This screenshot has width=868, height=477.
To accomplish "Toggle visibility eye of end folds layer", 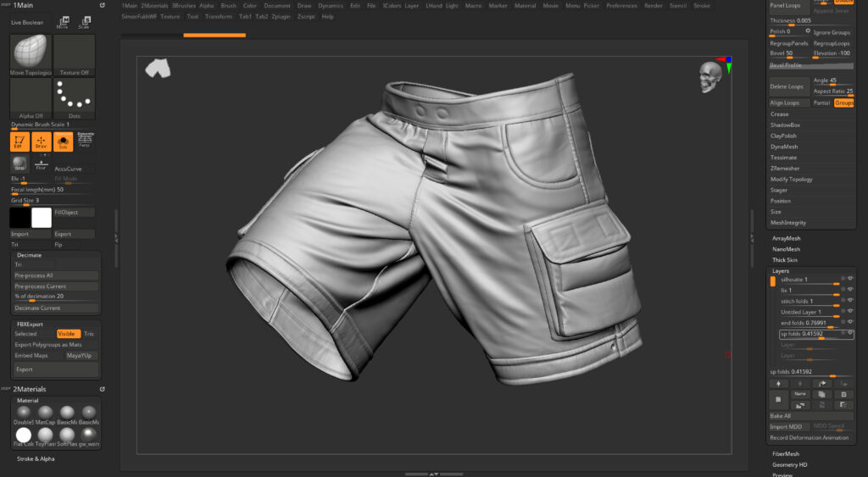I will (850, 322).
